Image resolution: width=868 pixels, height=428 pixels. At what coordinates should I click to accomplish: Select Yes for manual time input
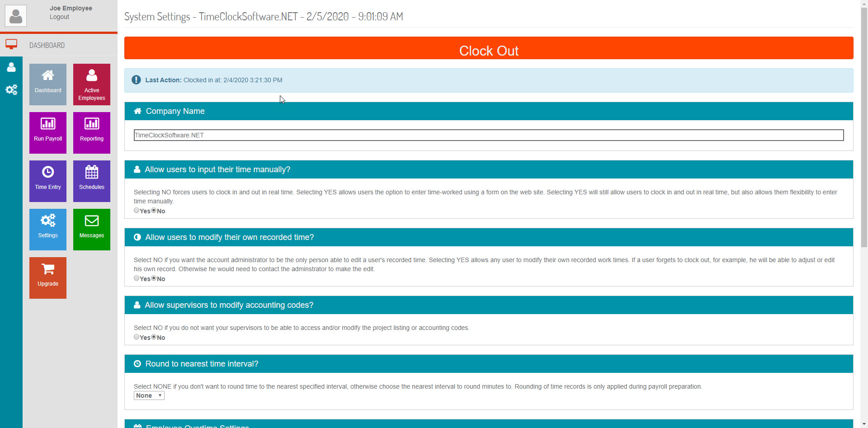point(137,211)
